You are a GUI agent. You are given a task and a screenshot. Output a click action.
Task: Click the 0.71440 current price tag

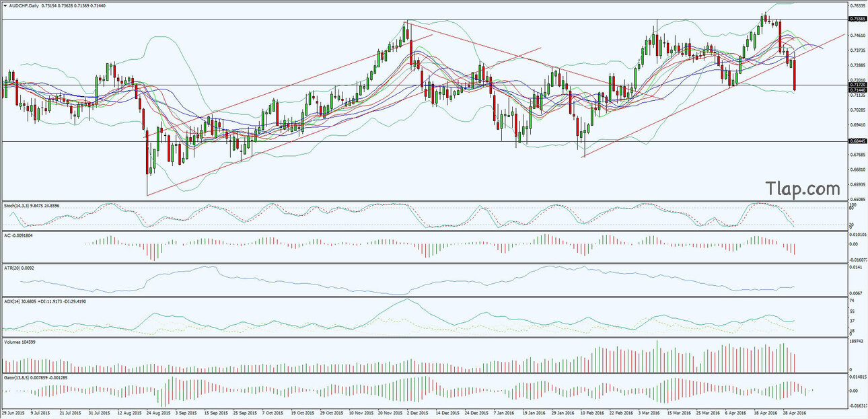click(x=857, y=90)
